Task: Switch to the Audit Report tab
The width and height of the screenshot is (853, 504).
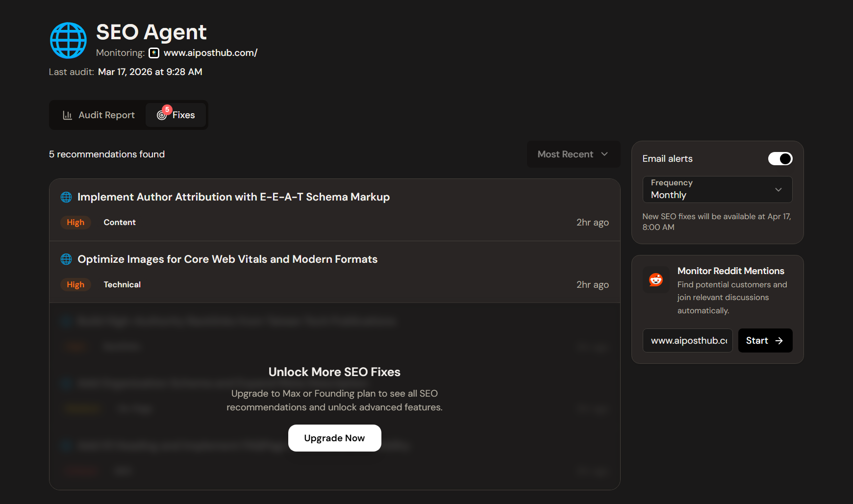Action: tap(99, 115)
